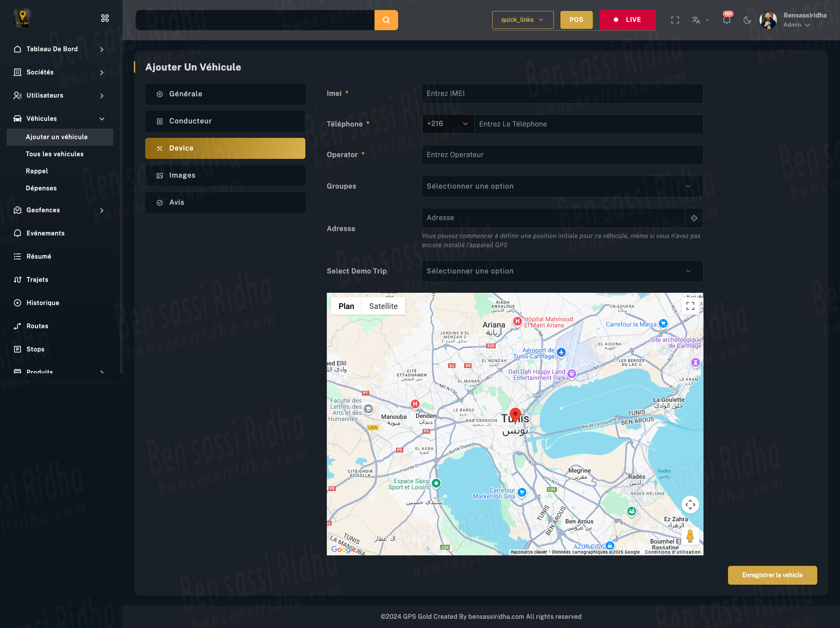Toggle map fullscreen view button
Image resolution: width=840 pixels, height=628 pixels.
click(690, 306)
